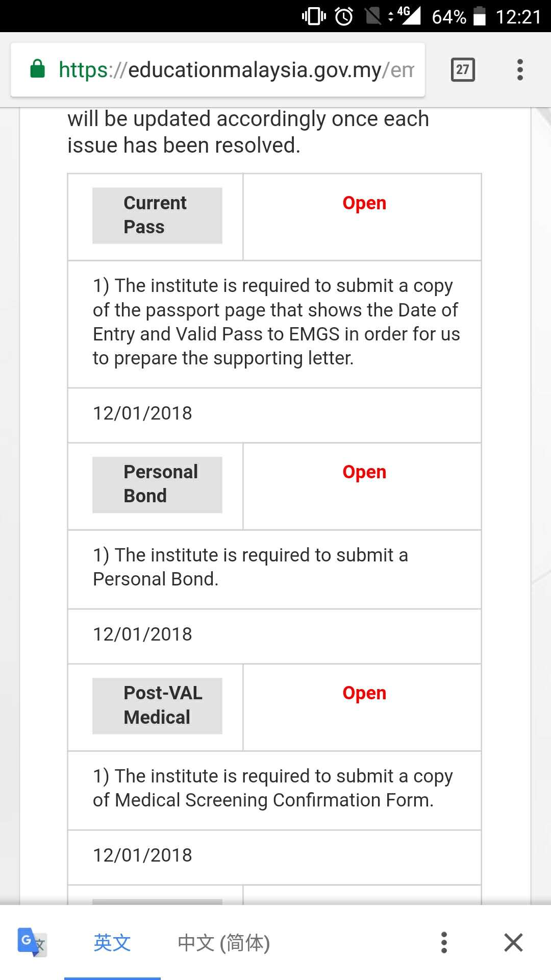The height and width of the screenshot is (980, 551).
Task: Tap the green secure lock icon
Action: pyautogui.click(x=38, y=69)
